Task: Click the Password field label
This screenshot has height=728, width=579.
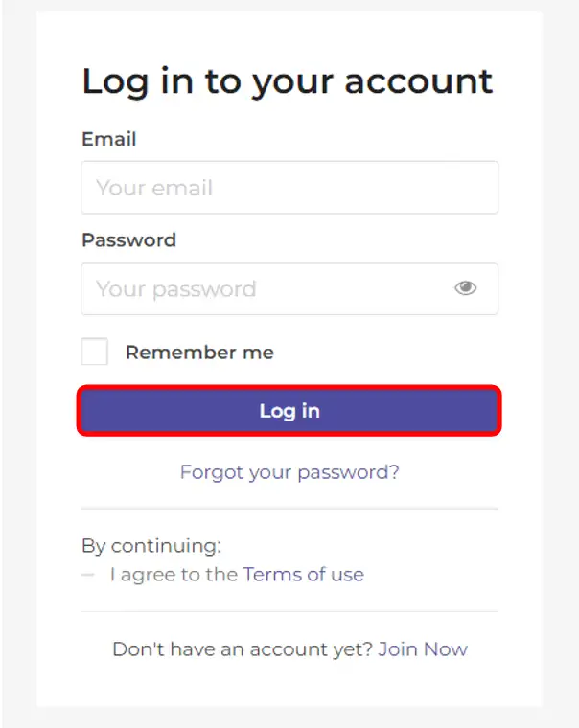Action: click(128, 239)
